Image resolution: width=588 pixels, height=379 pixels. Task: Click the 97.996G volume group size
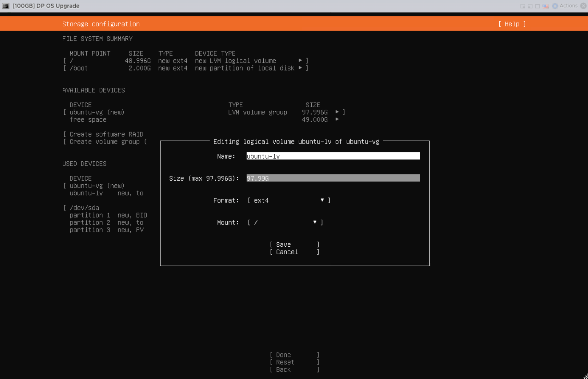click(x=315, y=112)
